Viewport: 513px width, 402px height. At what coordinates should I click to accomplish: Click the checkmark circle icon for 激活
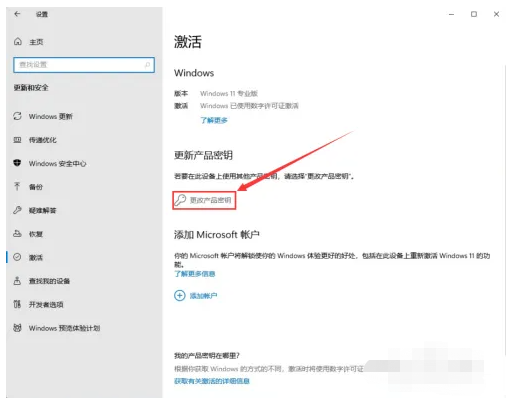point(17,257)
